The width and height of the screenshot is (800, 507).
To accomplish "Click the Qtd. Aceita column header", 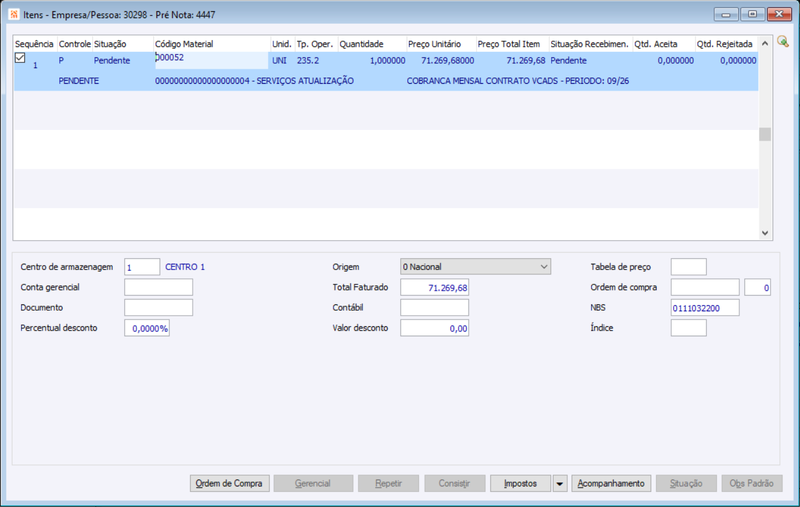I will coord(664,44).
